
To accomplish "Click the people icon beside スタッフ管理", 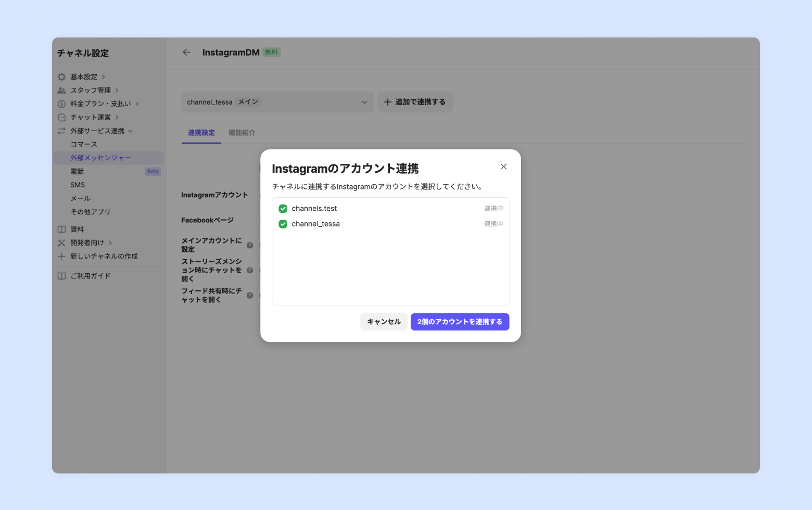I will pos(61,91).
